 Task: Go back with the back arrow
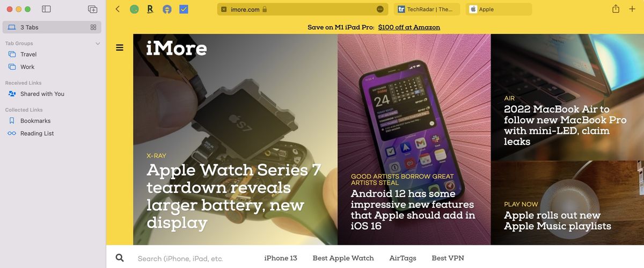click(118, 9)
